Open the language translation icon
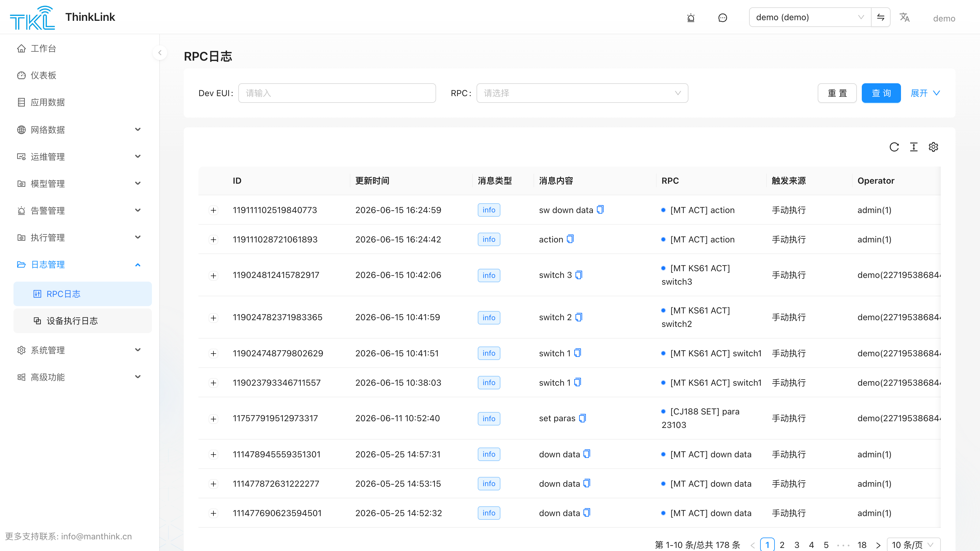The width and height of the screenshot is (980, 551). pos(905,17)
